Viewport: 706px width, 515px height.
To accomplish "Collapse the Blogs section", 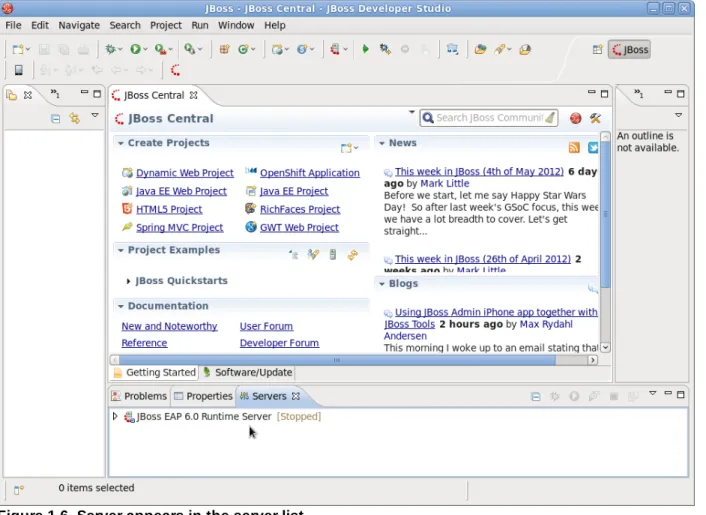I will coord(382,284).
